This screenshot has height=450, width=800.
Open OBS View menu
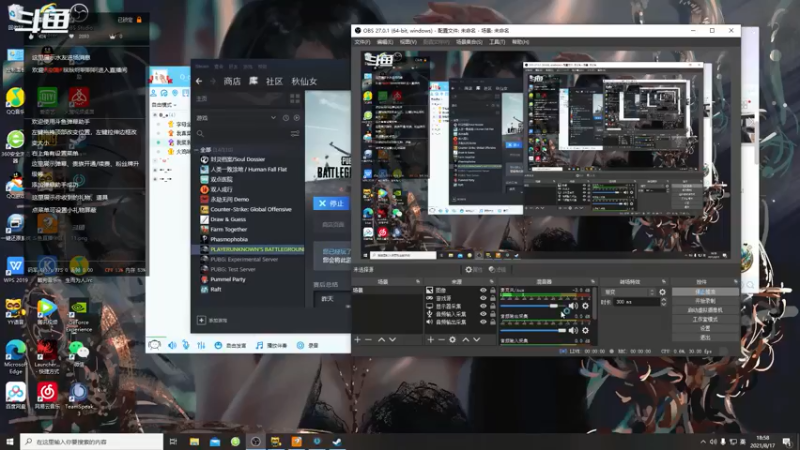click(408, 42)
